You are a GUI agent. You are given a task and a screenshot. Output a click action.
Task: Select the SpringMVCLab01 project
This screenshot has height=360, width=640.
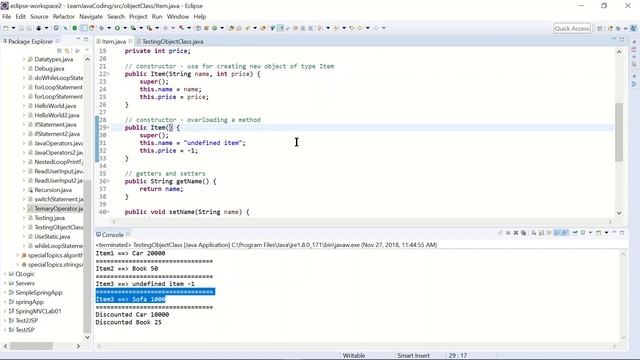tap(38, 311)
